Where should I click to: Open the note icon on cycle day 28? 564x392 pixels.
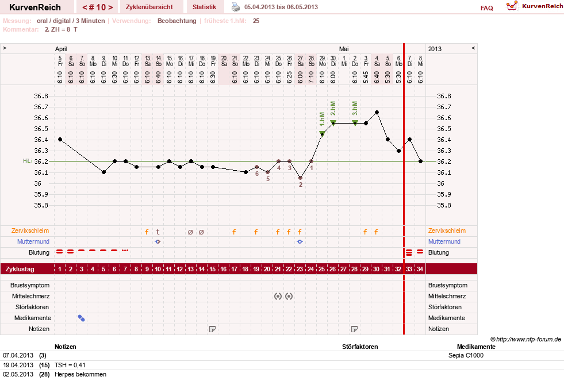(354, 329)
